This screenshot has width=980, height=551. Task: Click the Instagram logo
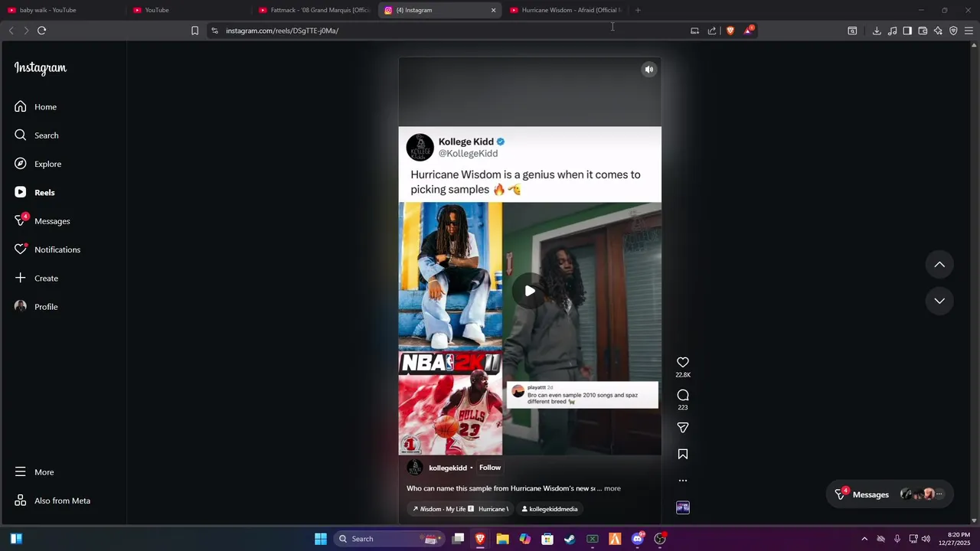point(41,68)
